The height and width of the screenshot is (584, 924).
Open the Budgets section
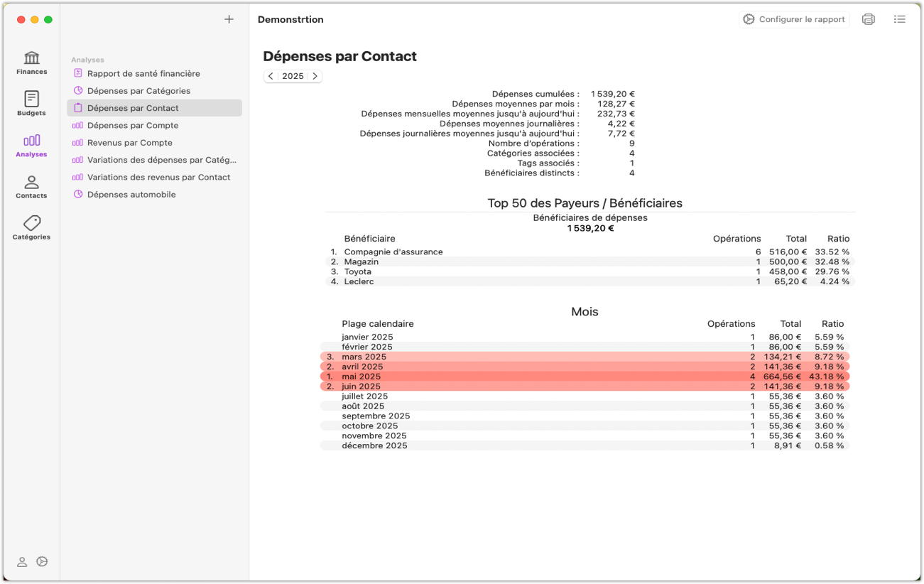[x=32, y=104]
